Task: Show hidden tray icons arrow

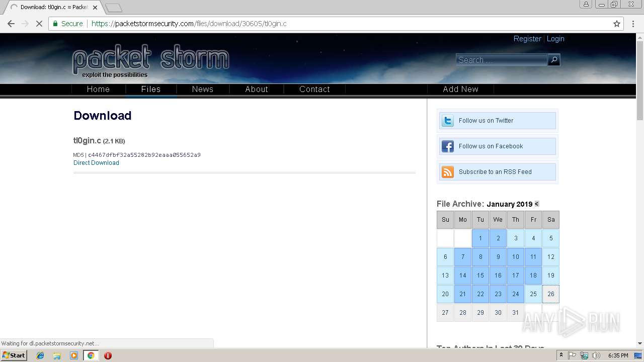Action: pyautogui.click(x=561, y=355)
